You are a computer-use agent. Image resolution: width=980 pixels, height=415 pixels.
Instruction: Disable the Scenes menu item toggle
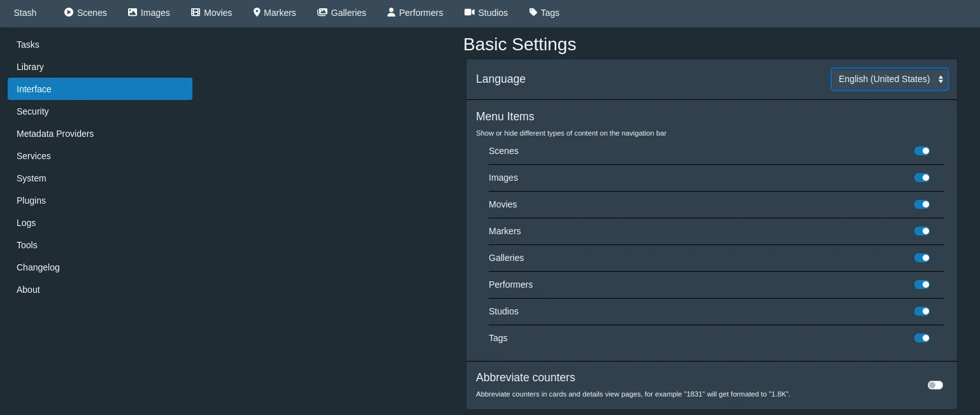point(921,151)
